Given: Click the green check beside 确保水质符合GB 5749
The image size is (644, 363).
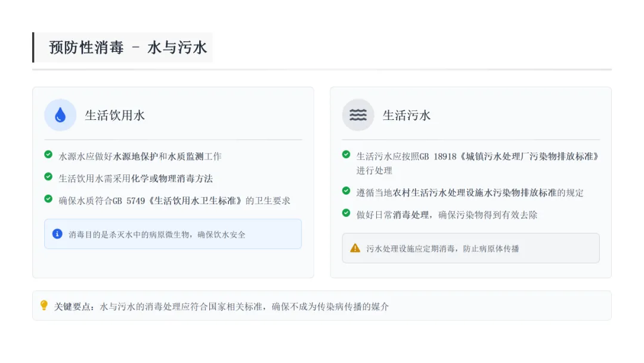Looking at the screenshot, I should click(48, 199).
